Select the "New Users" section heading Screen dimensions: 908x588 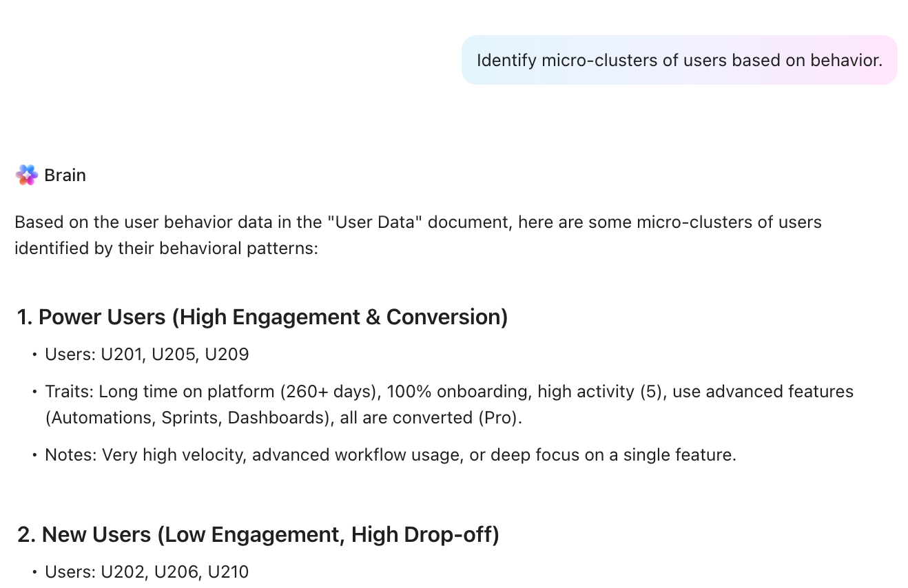click(258, 535)
